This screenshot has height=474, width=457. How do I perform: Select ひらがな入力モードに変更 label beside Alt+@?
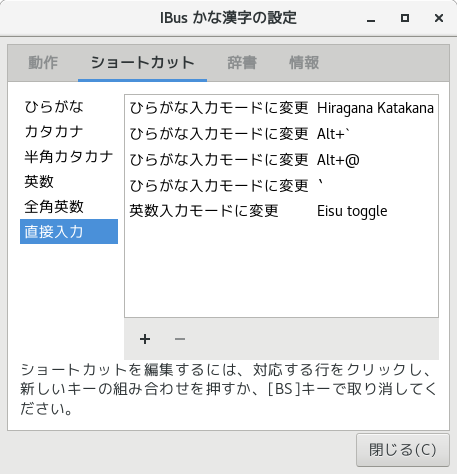pos(219,160)
